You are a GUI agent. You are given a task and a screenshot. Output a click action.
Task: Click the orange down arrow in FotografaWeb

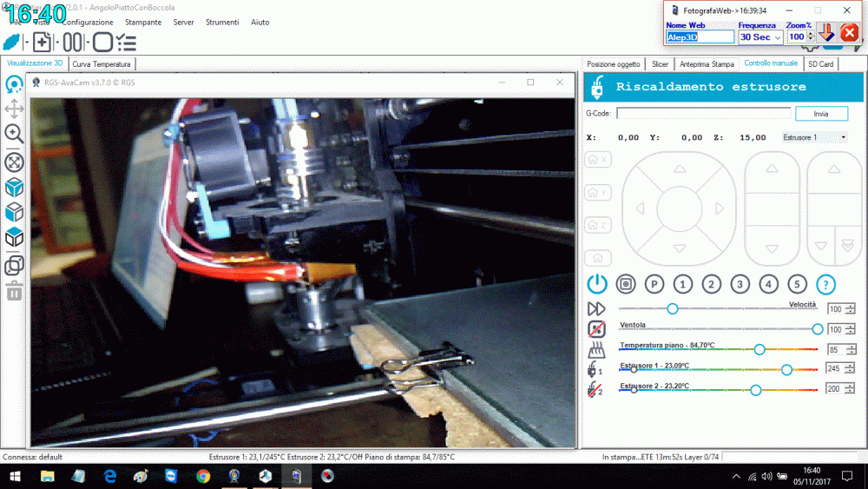coord(827,33)
